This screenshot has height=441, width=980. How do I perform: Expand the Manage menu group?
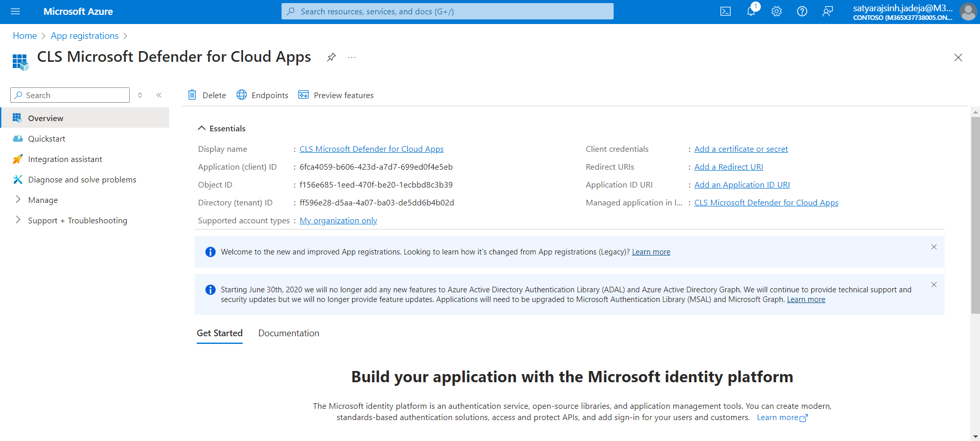coord(18,199)
